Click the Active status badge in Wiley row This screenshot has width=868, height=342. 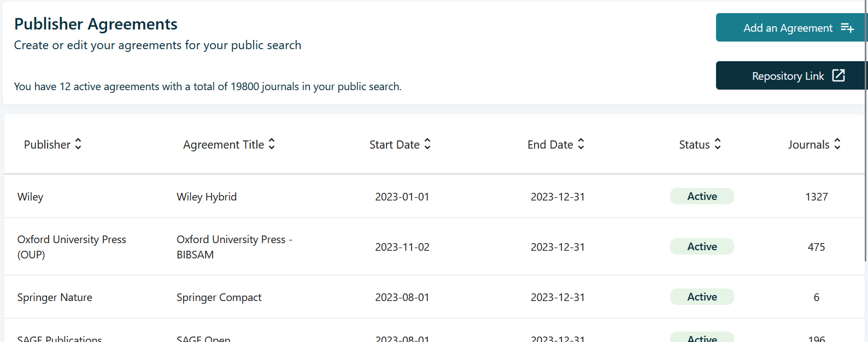(702, 196)
